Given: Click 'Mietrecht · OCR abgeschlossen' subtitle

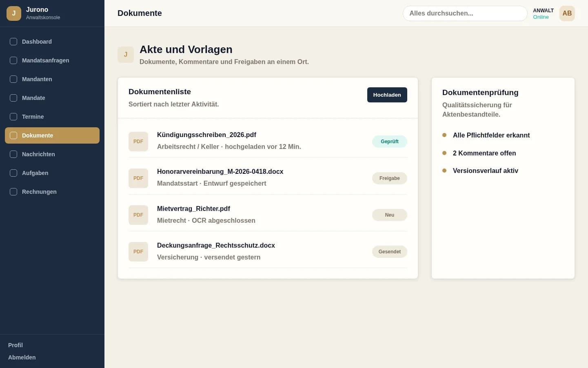Looking at the screenshot, I should [206, 220].
